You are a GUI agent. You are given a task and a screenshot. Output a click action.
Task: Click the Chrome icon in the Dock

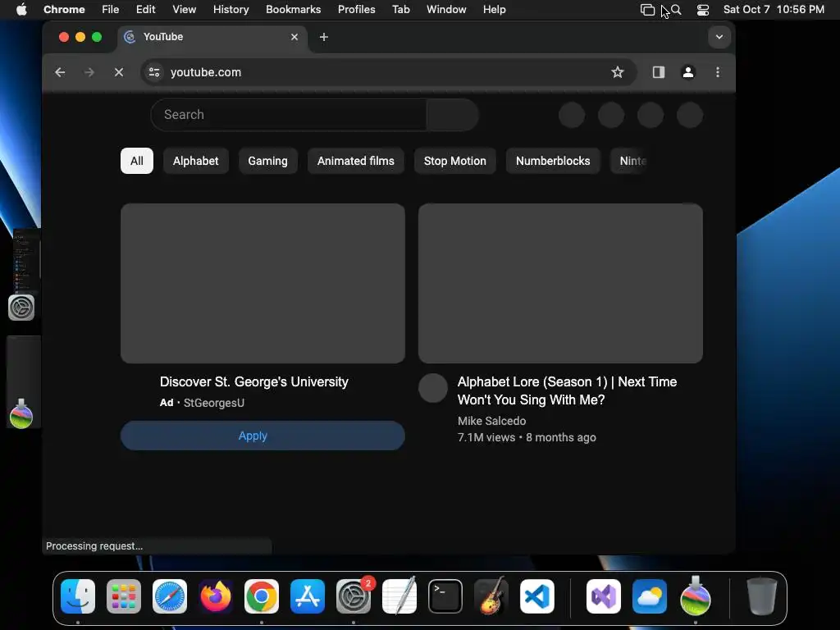[262, 596]
